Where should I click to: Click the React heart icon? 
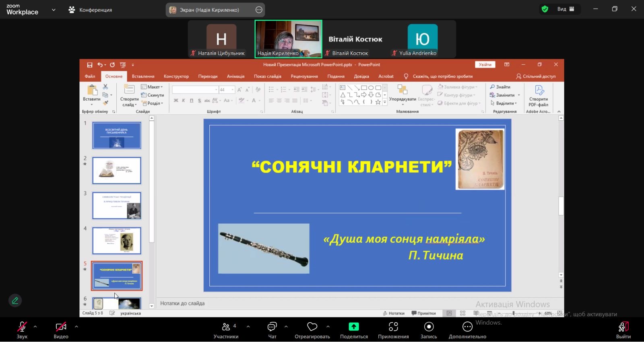point(312,327)
